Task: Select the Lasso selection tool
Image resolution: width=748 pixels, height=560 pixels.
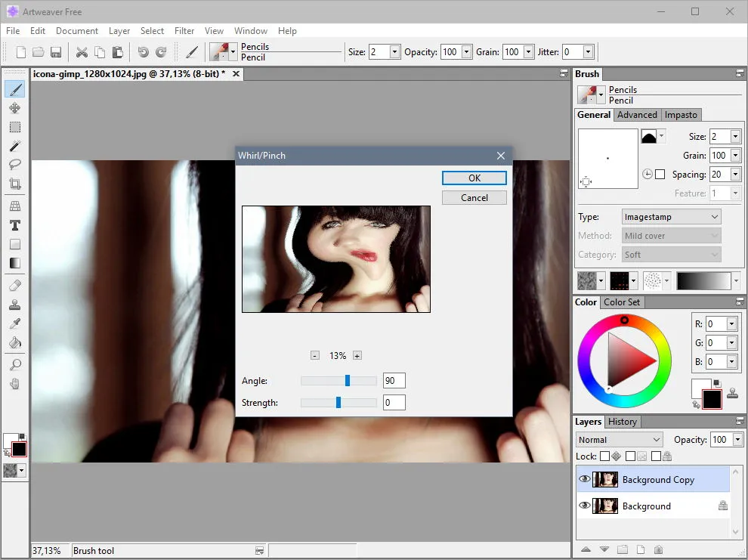Action: 15,165
